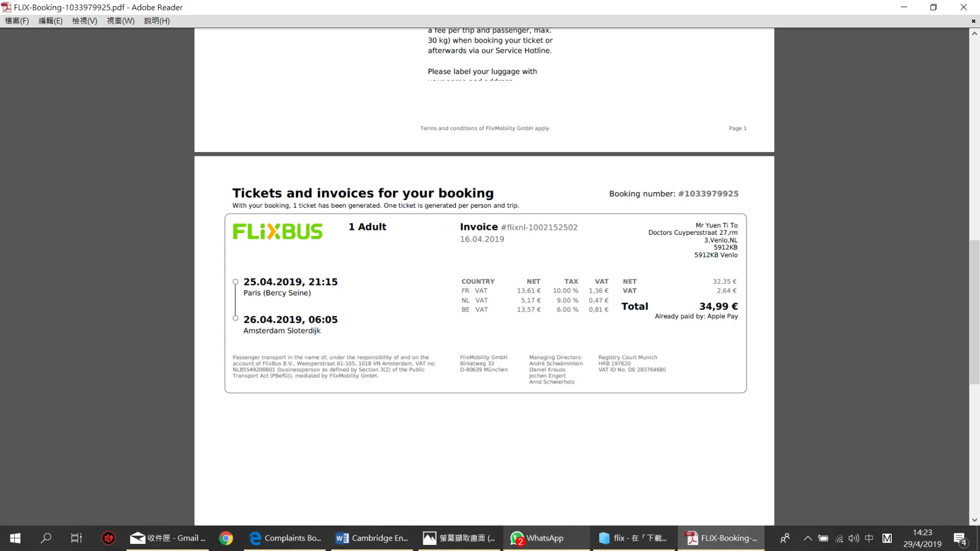Viewport: 980px width, 551px height.
Task: Toggle the 中 input language indicator
Action: (x=869, y=538)
